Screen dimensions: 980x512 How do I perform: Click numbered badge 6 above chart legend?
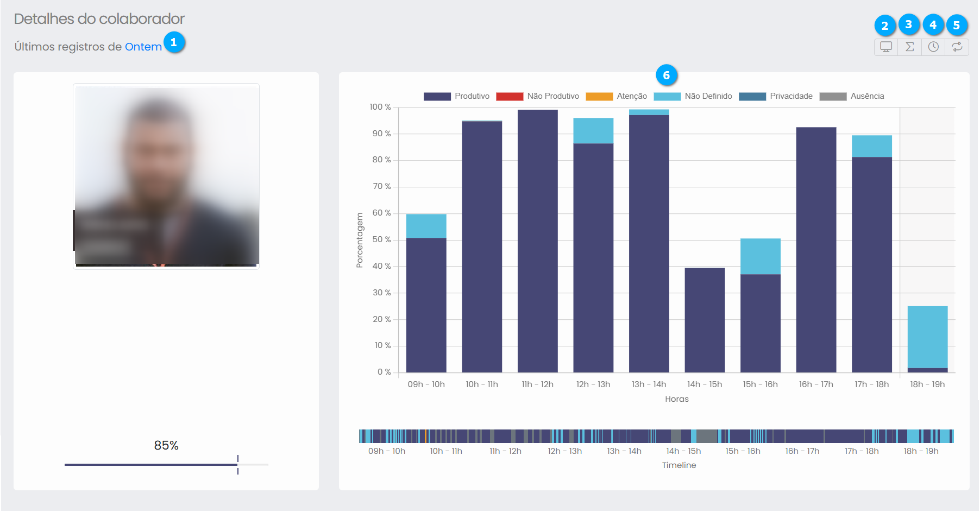(x=666, y=75)
